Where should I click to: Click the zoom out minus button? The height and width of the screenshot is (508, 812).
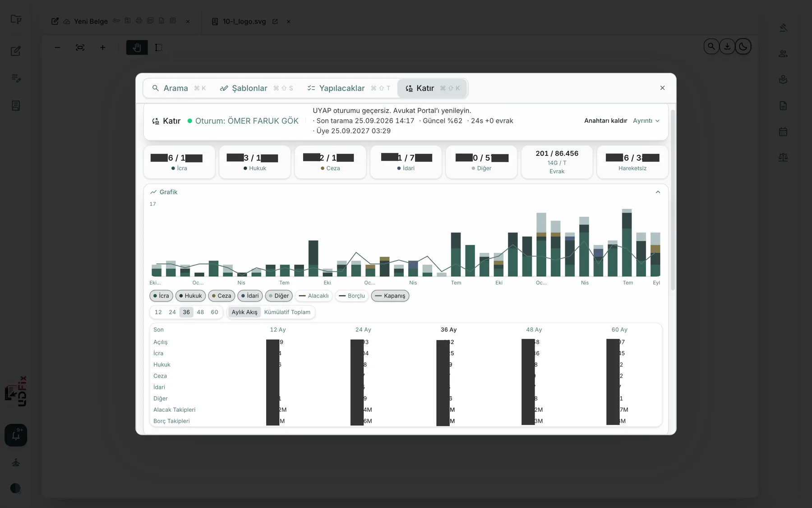pyautogui.click(x=57, y=47)
